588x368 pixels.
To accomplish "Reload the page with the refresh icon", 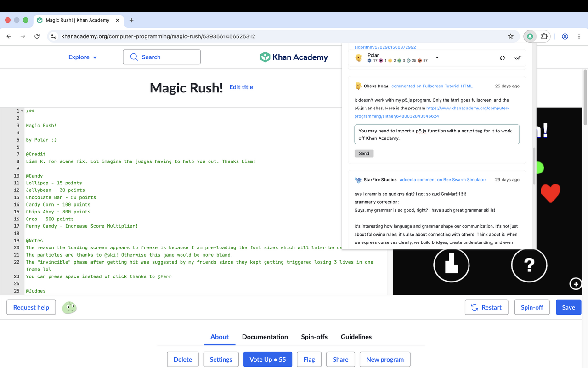I will tap(37, 36).
